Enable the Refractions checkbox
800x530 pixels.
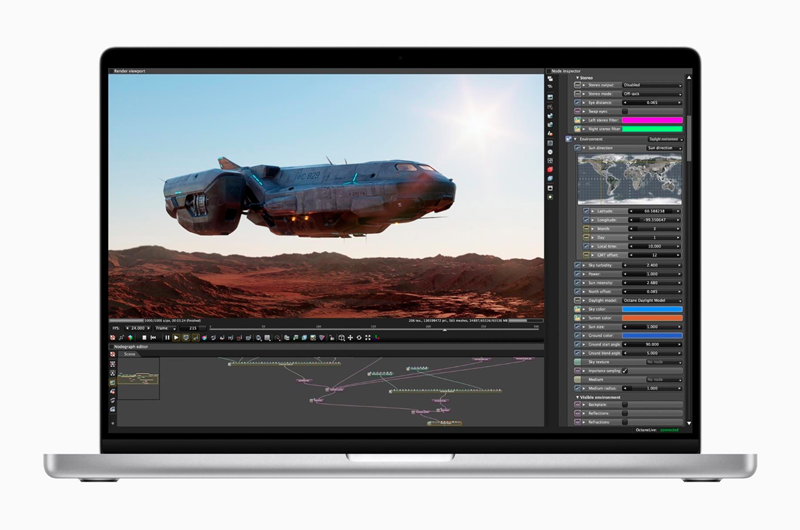pos(625,422)
